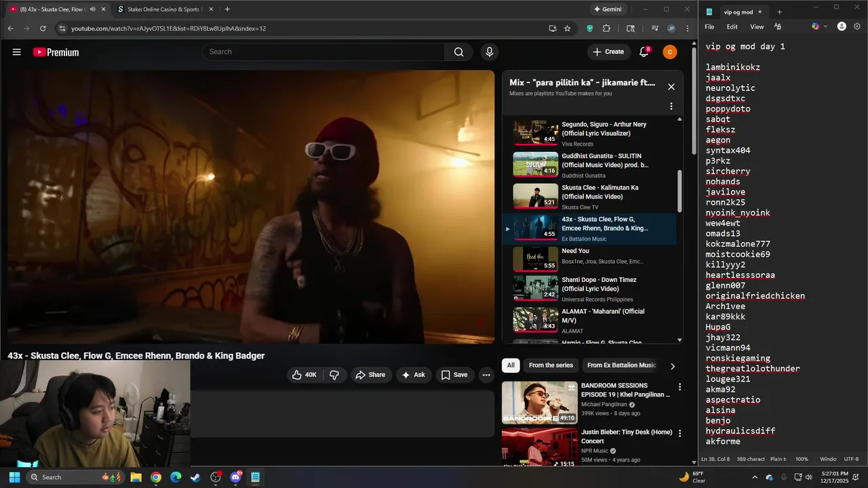Open options for Justin Bieber Tiny Desk video

tap(679, 433)
